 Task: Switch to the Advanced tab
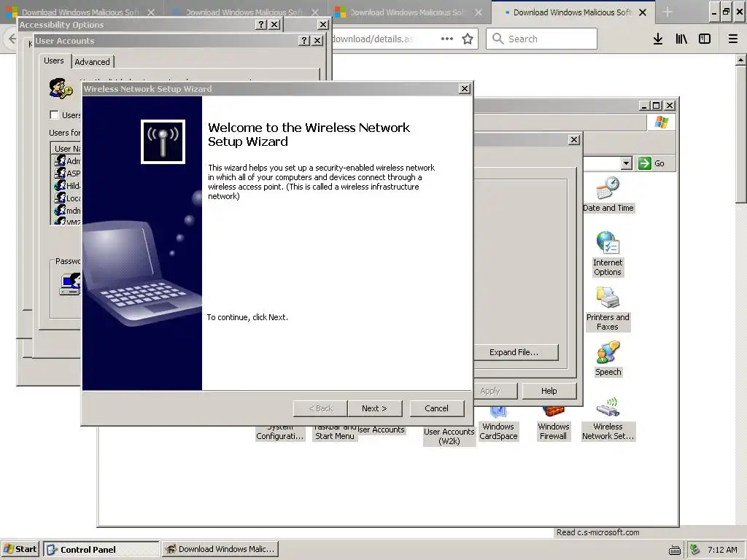93,62
